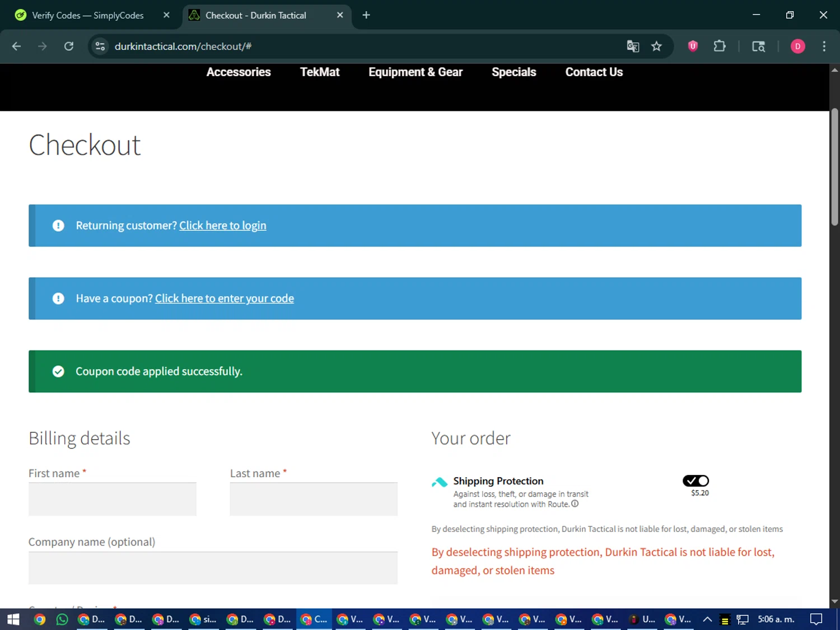Click here to enter your code
The image size is (840, 630).
pyautogui.click(x=225, y=298)
